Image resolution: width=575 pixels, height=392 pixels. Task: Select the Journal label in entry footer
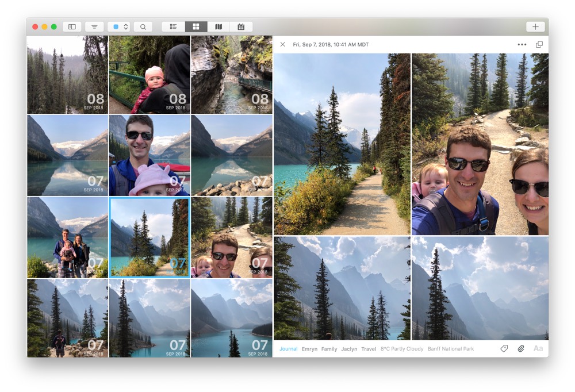[x=288, y=349]
